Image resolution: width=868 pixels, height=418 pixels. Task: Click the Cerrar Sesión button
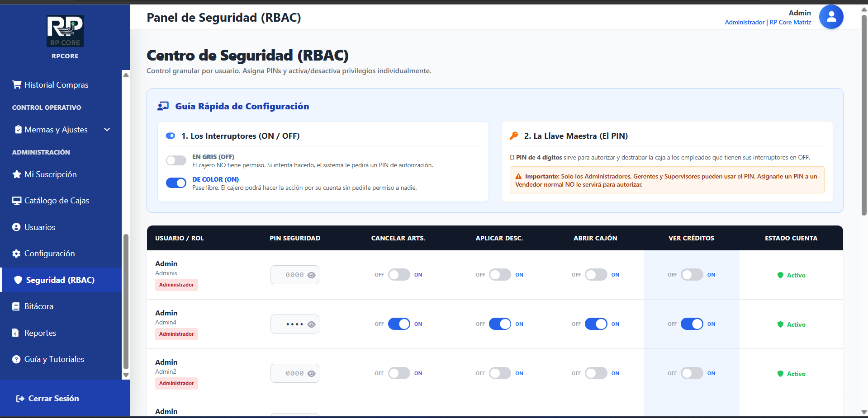tap(47, 399)
